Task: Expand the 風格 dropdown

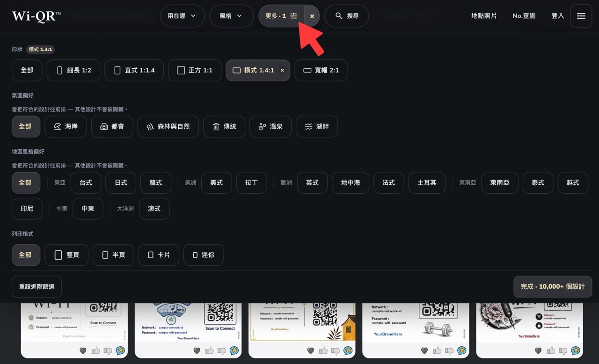Action: coord(231,16)
